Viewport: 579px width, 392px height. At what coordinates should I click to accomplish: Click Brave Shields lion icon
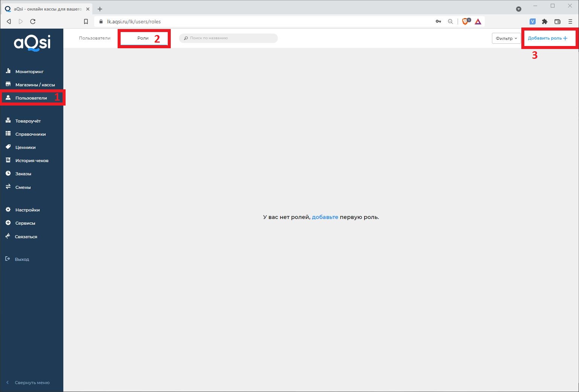(x=465, y=21)
